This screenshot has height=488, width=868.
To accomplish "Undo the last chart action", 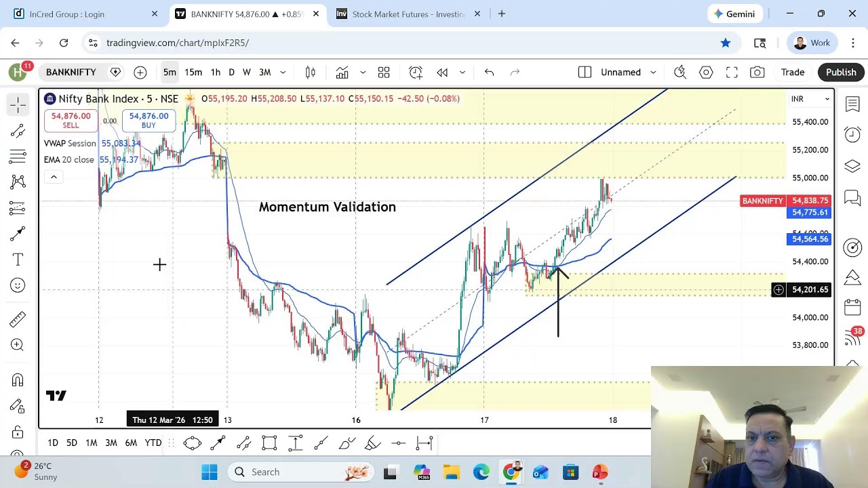I will [489, 73].
